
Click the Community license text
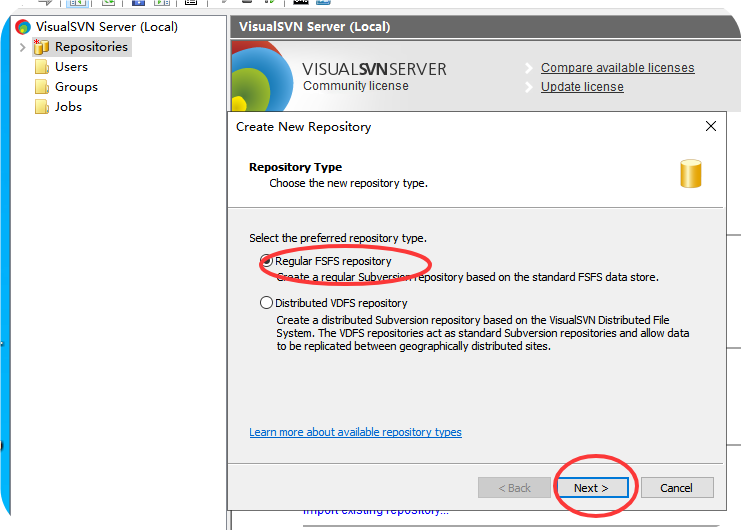click(356, 86)
